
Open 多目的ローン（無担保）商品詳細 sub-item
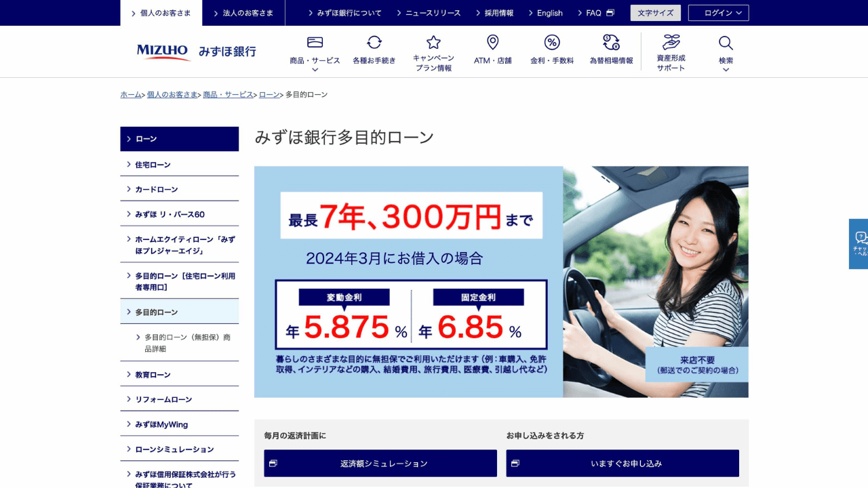pyautogui.click(x=180, y=343)
